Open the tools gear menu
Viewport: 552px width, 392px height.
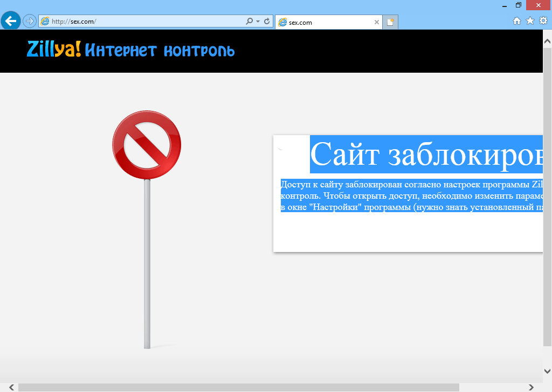(x=543, y=21)
